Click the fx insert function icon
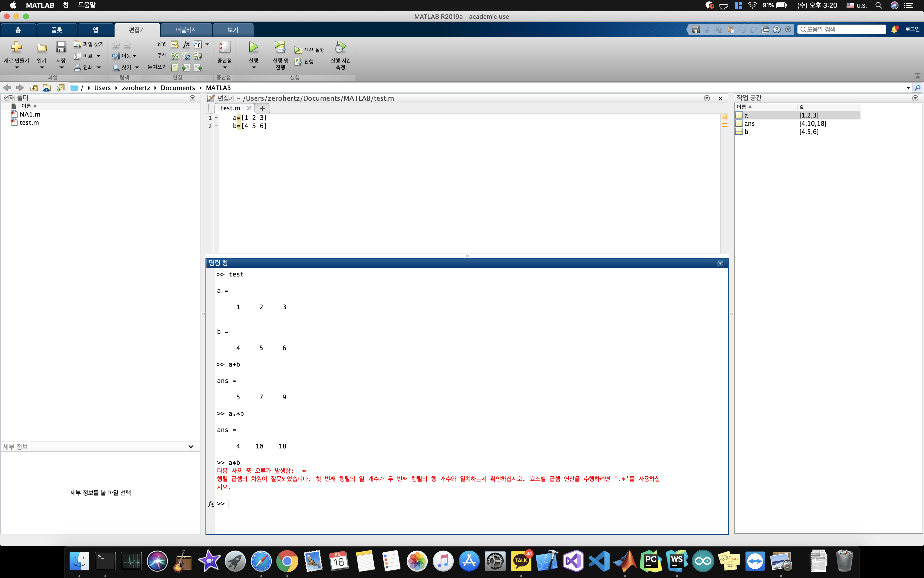Viewport: 924px width, 578px height. (186, 44)
